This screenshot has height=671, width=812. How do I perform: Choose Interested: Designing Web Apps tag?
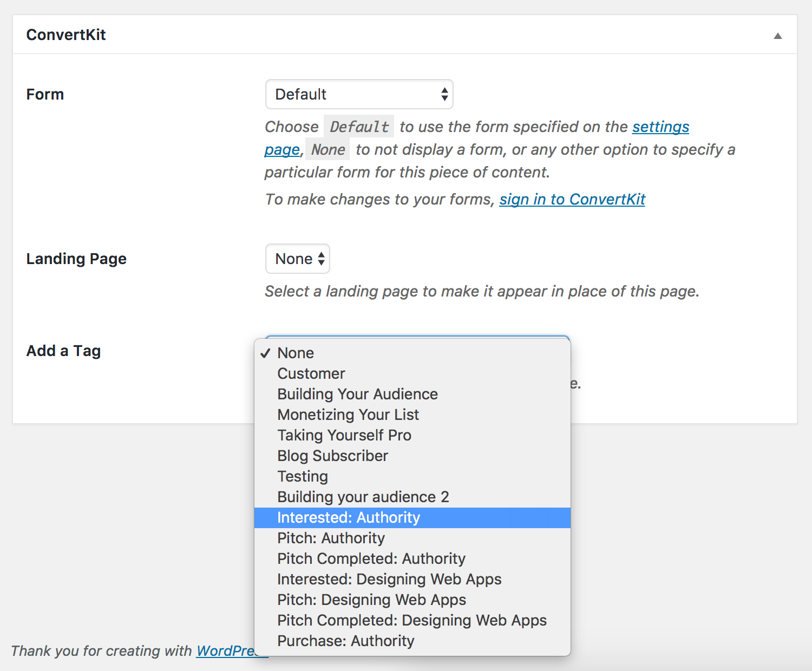[x=389, y=579]
